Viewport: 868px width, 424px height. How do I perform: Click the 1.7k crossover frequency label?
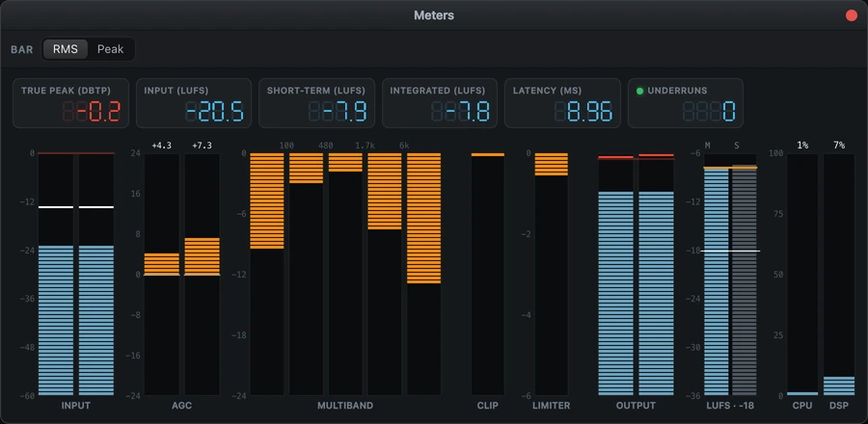pos(365,146)
